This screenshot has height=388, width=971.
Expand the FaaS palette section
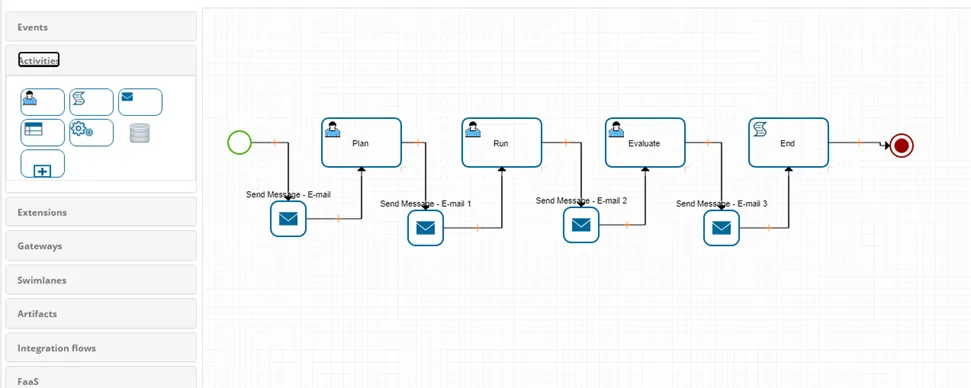pyautogui.click(x=101, y=377)
